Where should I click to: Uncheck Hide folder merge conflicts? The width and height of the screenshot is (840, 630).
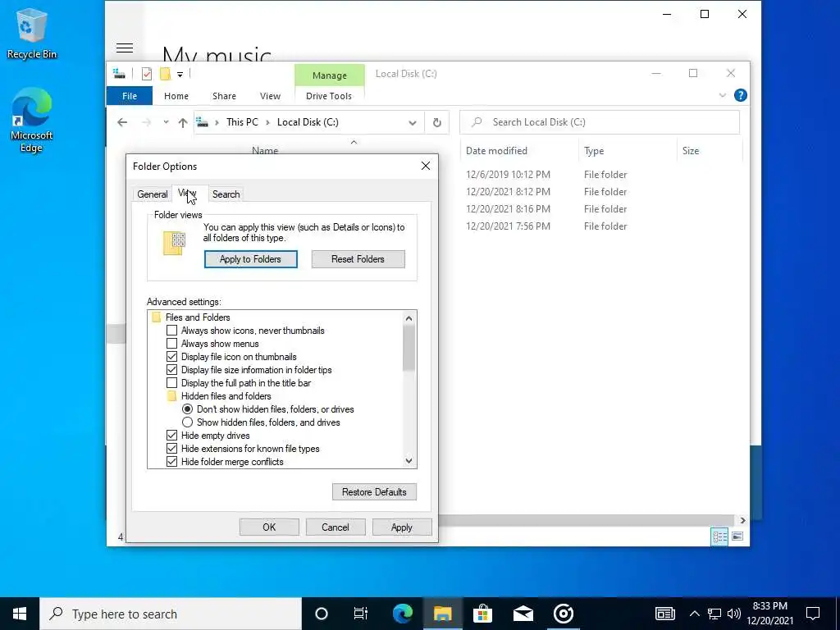tap(171, 462)
